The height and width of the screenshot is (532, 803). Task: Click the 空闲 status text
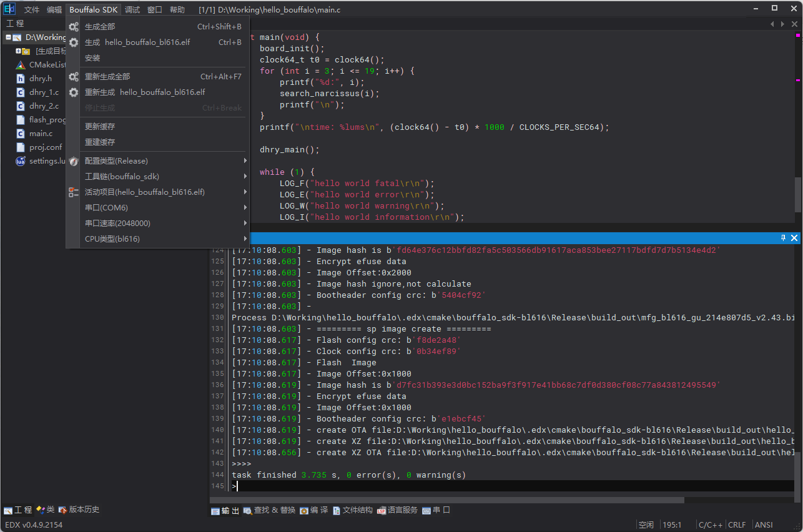[646, 525]
